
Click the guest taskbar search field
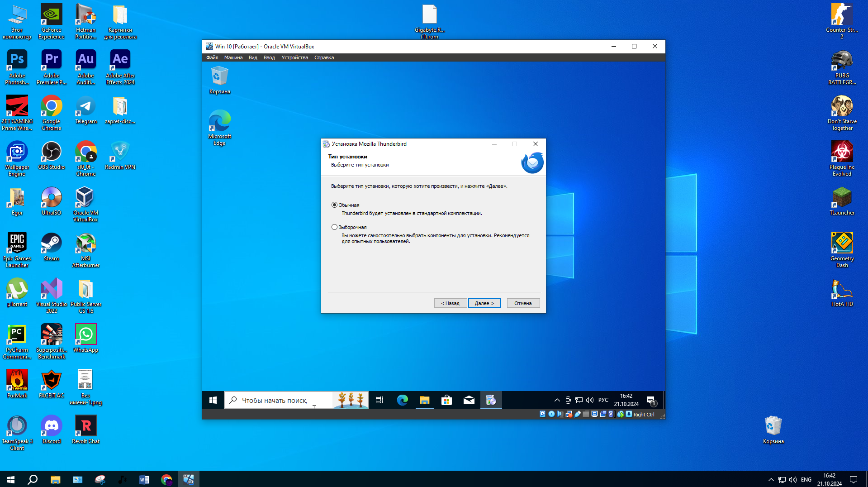(296, 400)
